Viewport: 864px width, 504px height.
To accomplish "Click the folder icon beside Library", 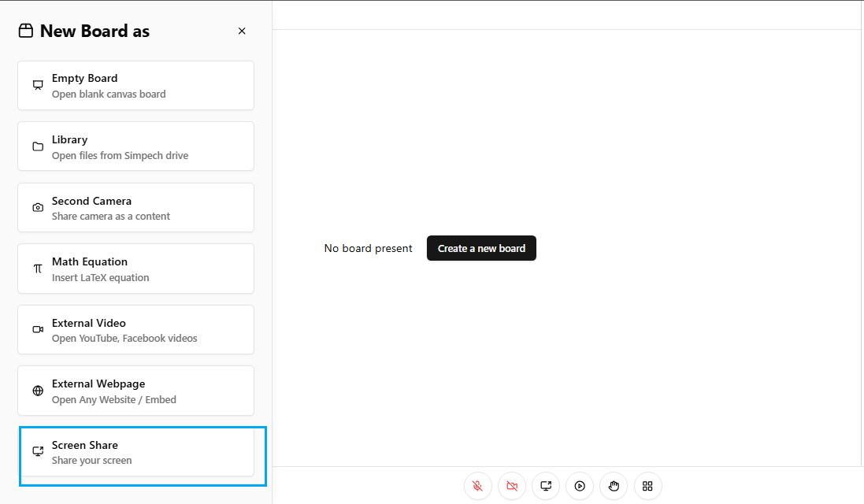I will pyautogui.click(x=38, y=146).
